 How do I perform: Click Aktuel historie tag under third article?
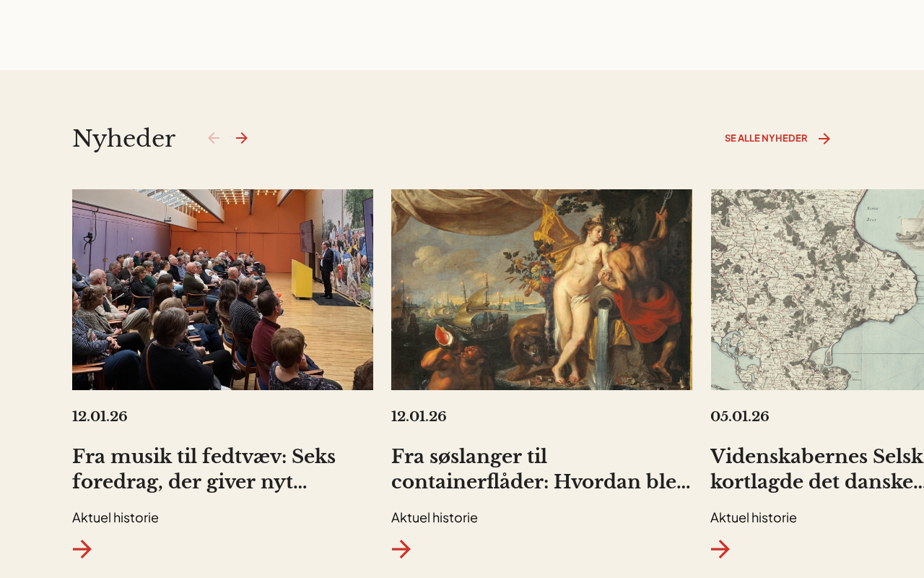click(754, 517)
